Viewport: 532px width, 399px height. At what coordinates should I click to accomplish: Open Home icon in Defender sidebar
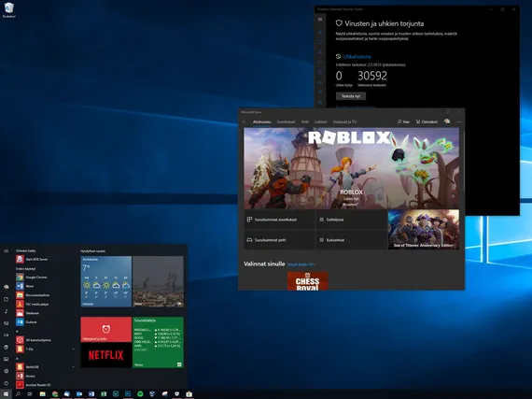click(320, 32)
